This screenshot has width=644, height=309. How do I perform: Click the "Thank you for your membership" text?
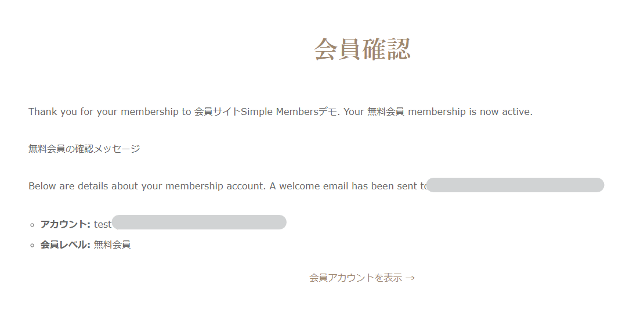[x=96, y=112]
